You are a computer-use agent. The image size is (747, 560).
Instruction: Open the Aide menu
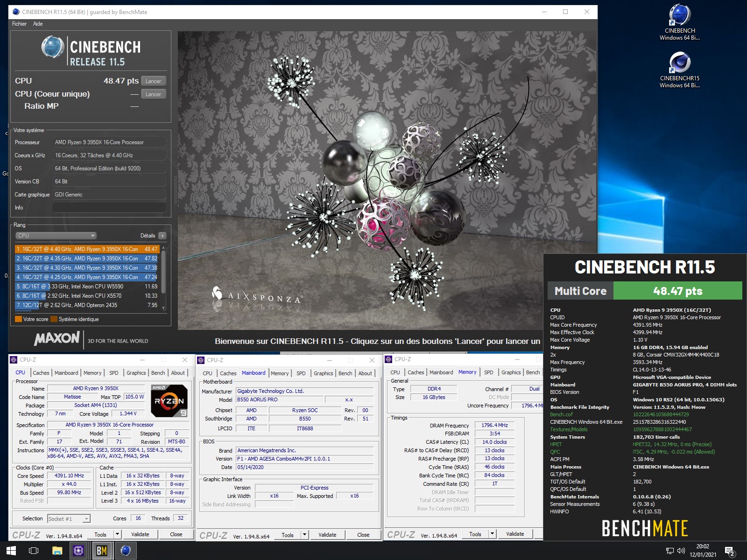click(38, 24)
